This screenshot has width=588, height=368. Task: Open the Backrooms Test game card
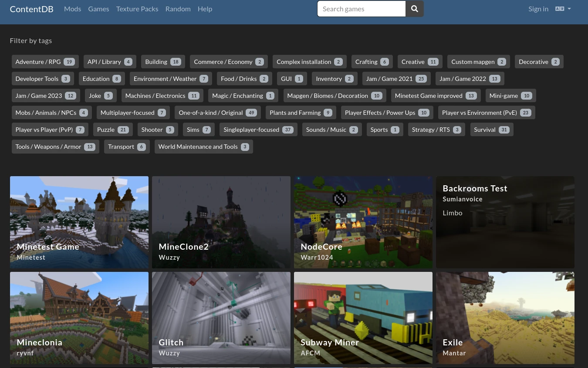[505, 222]
